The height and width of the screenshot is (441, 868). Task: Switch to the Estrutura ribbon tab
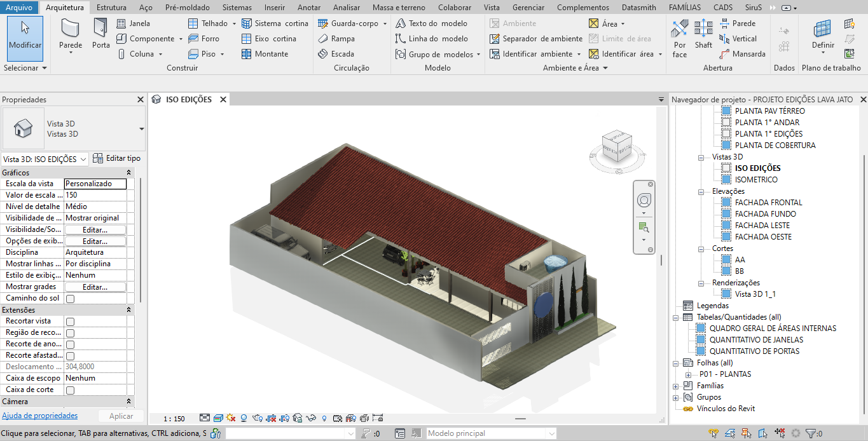click(x=111, y=8)
